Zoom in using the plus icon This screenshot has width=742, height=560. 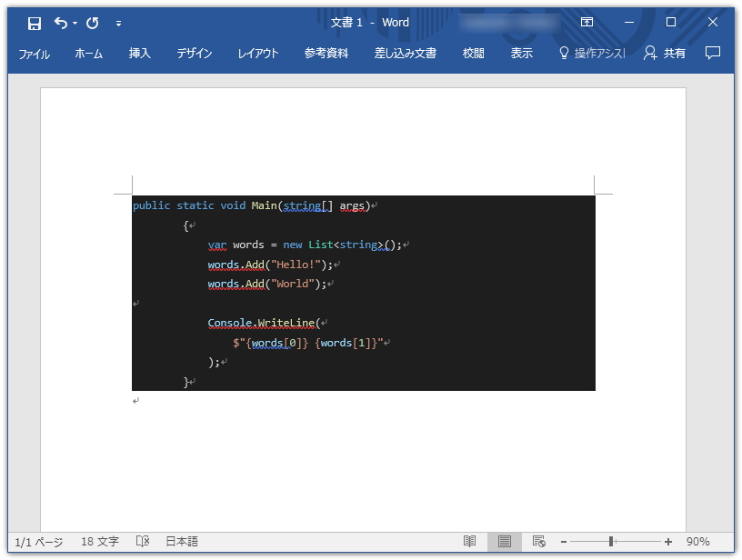tap(670, 541)
